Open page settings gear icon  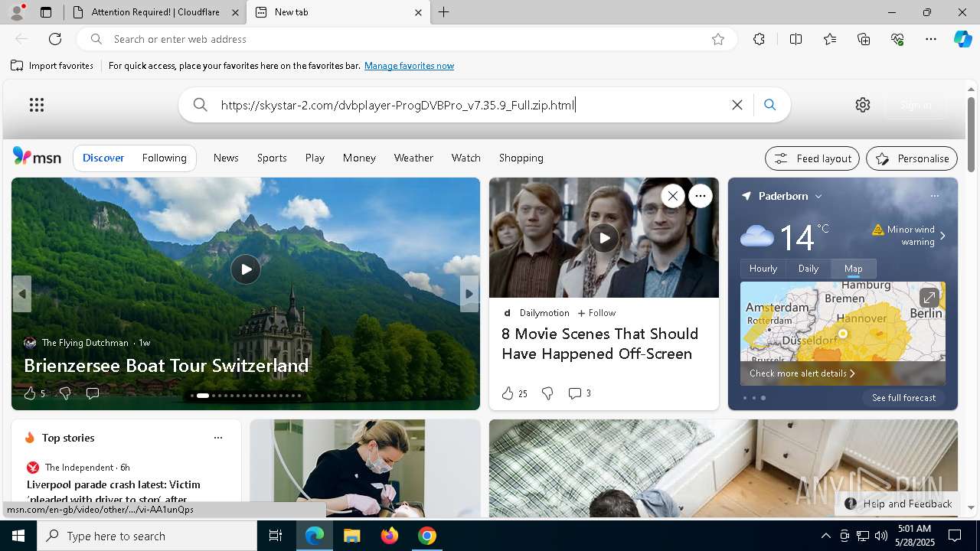click(x=863, y=105)
